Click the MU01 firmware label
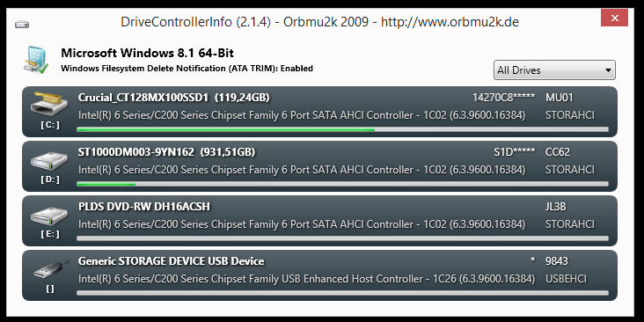 [x=559, y=98]
